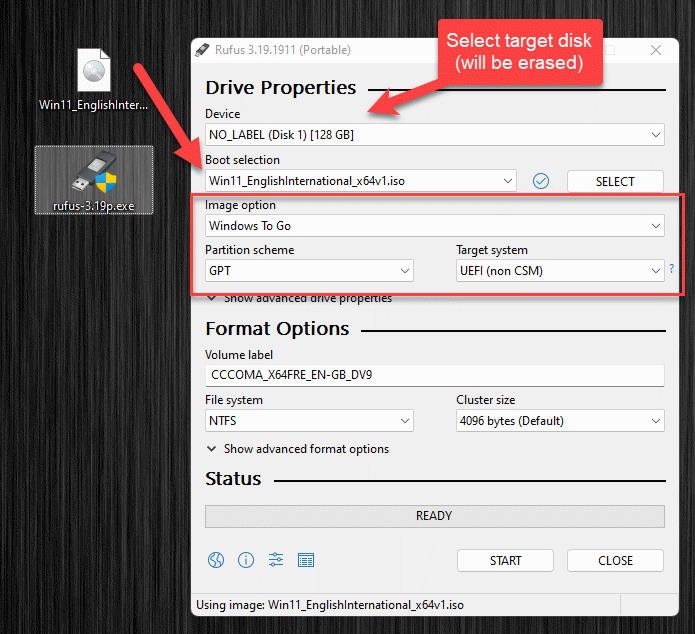Click the blue question mark beside Target system
Image resolution: width=695 pixels, height=634 pixels.
point(672,269)
